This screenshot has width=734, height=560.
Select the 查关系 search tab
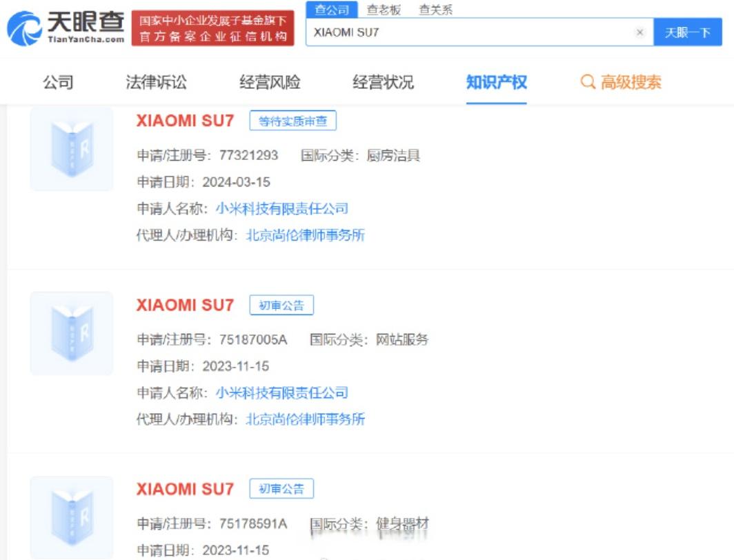tap(436, 10)
